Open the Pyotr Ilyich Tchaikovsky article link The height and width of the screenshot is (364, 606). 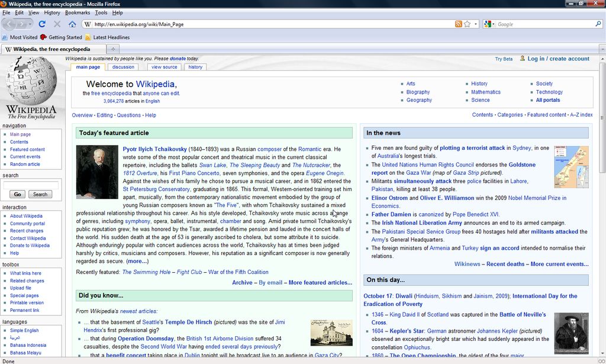pos(154,149)
